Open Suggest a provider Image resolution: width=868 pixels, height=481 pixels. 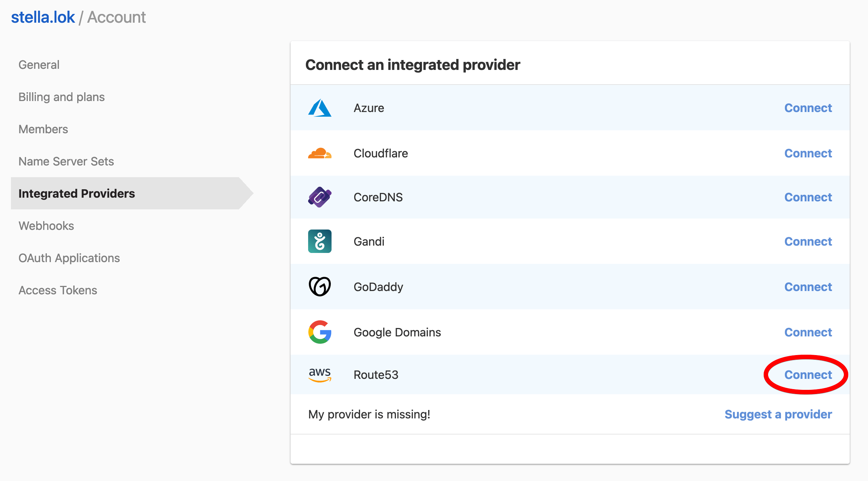[x=778, y=414]
